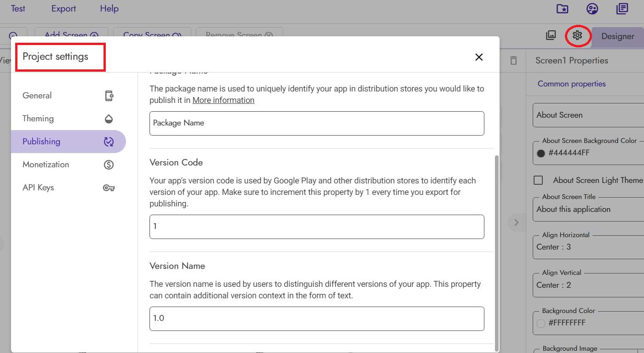The width and height of the screenshot is (644, 353).
Task: Expand the Align Horizontal dropdown
Action: [x=589, y=247]
